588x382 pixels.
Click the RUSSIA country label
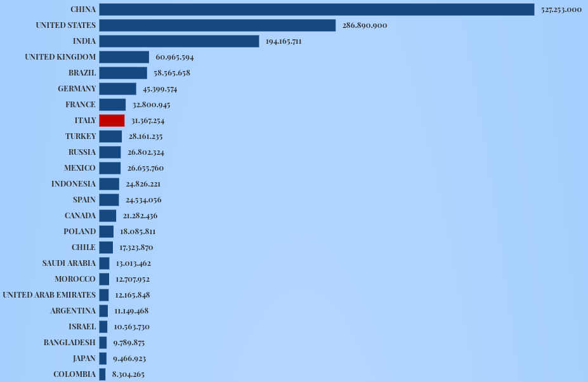[x=82, y=152]
